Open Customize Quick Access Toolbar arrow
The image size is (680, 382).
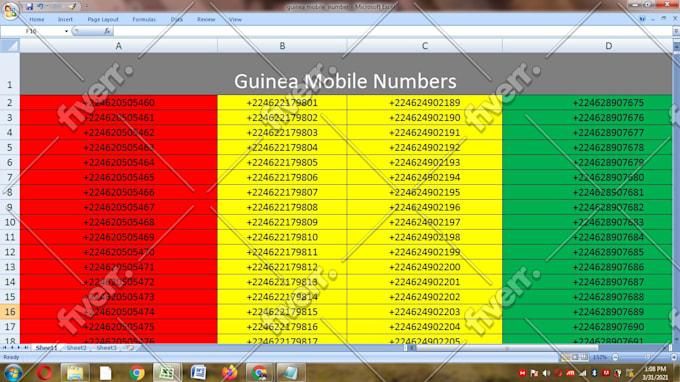(86, 7)
